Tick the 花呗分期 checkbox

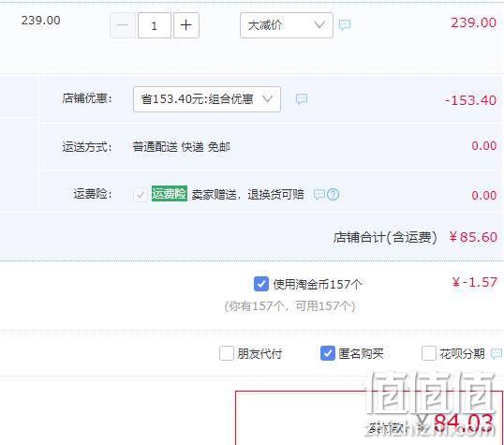point(429,353)
